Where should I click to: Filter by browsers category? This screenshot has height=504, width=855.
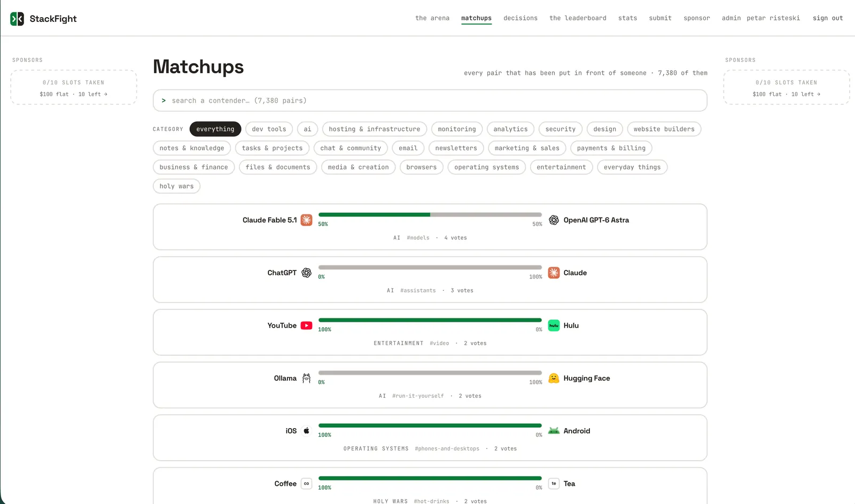pos(422,167)
